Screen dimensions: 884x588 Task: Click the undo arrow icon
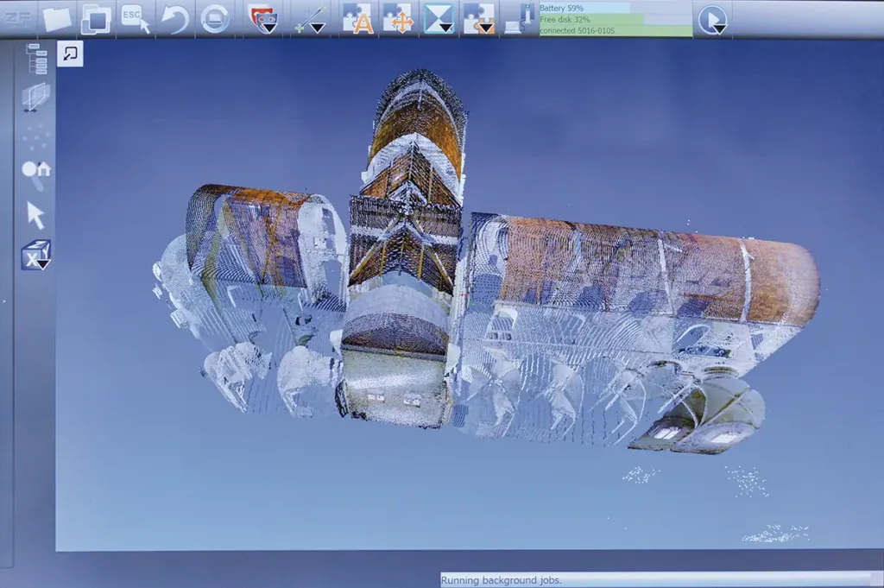174,19
